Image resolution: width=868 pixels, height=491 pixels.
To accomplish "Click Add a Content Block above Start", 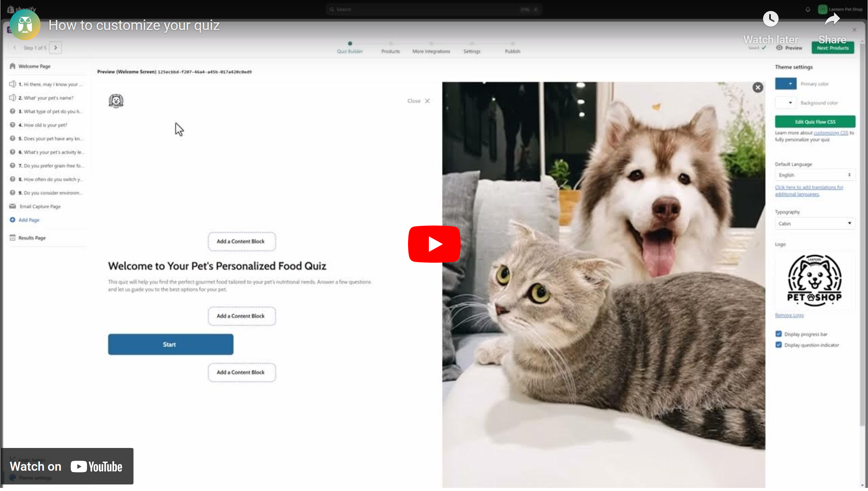I will pyautogui.click(x=241, y=316).
